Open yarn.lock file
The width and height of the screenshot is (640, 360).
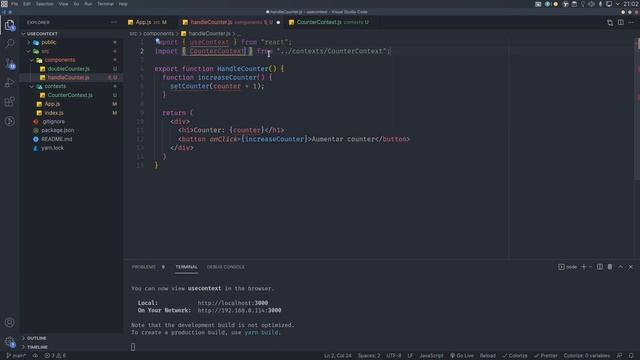point(52,148)
